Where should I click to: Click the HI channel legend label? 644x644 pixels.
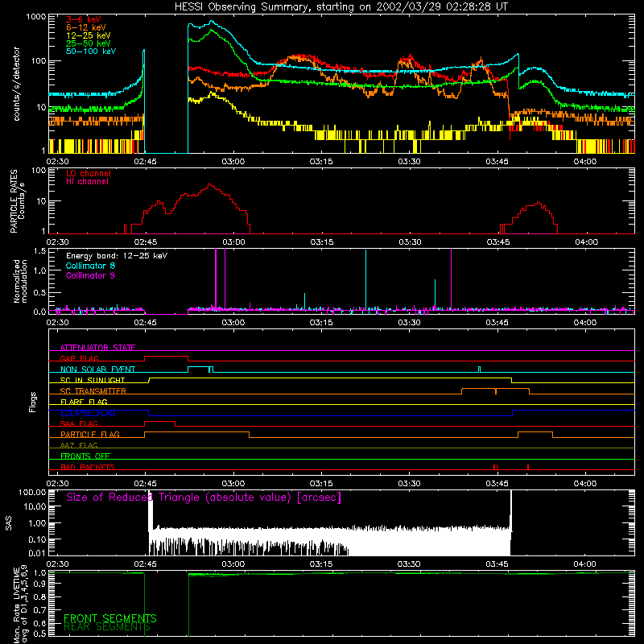(x=88, y=181)
